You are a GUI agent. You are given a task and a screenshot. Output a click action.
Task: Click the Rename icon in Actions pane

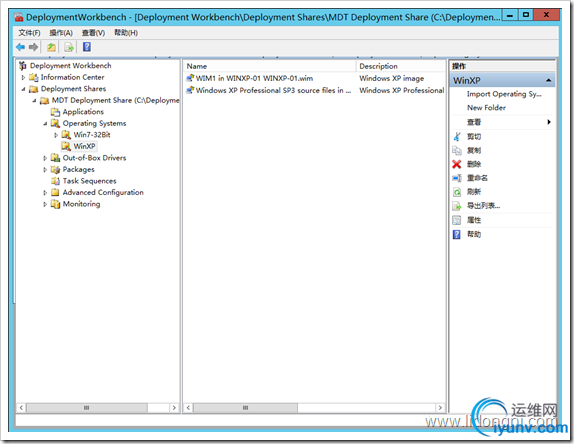click(457, 178)
